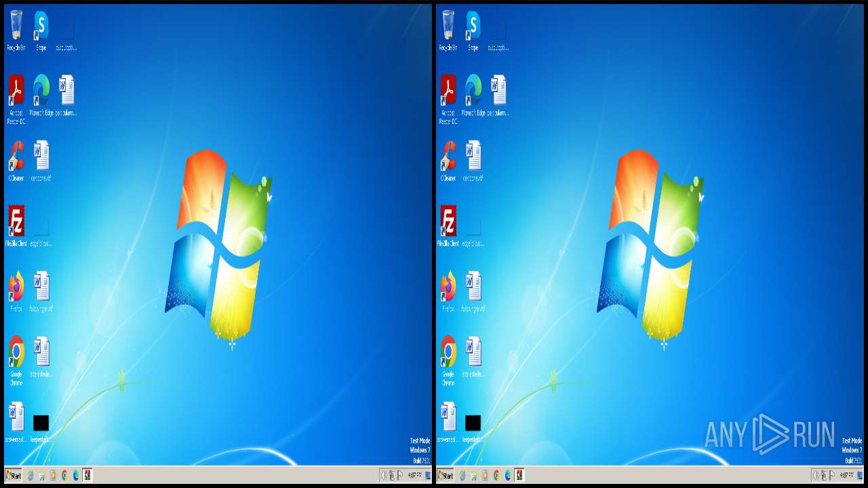The width and height of the screenshot is (868, 488).
Task: Select Microsoft Edge shortcut on right desktop
Action: (473, 96)
